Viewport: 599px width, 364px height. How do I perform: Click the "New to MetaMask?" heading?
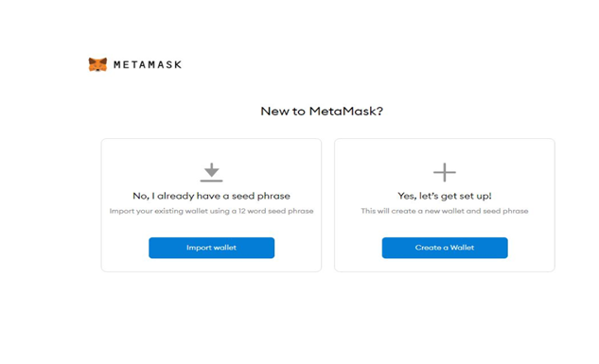point(322,111)
